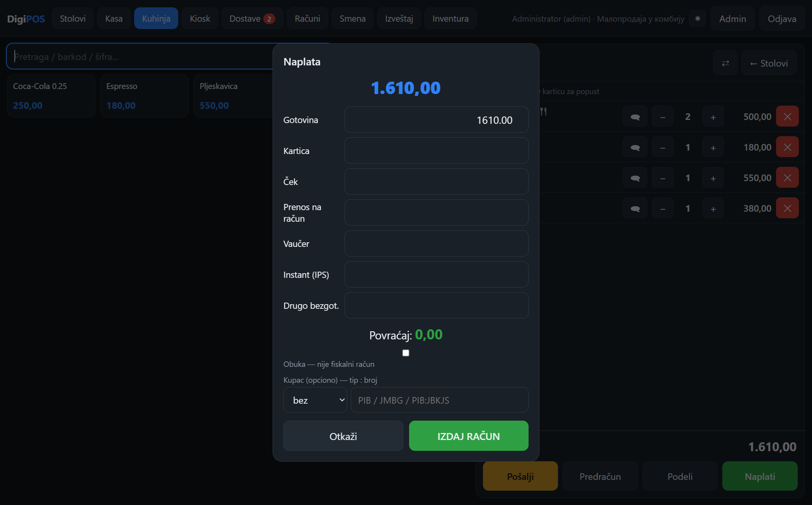This screenshot has height=505, width=812.
Task: Remove the 180,00 item with red X
Action: (x=787, y=147)
